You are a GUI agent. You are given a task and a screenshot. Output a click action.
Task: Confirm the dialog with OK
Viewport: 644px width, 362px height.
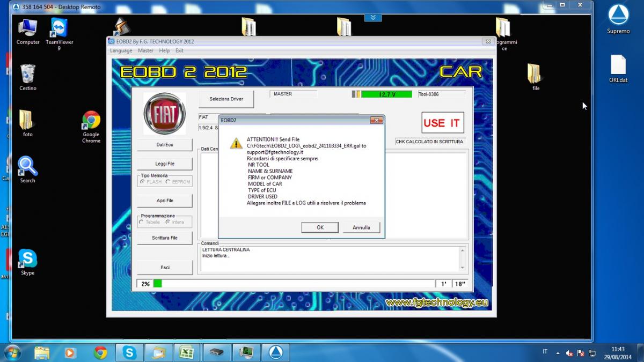[x=320, y=227]
